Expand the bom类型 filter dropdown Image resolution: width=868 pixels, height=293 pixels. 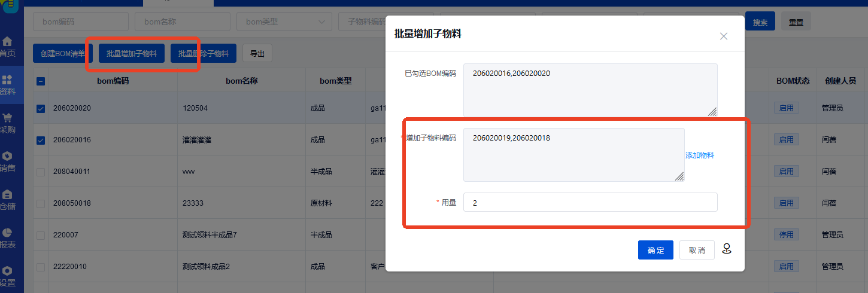coord(284,22)
